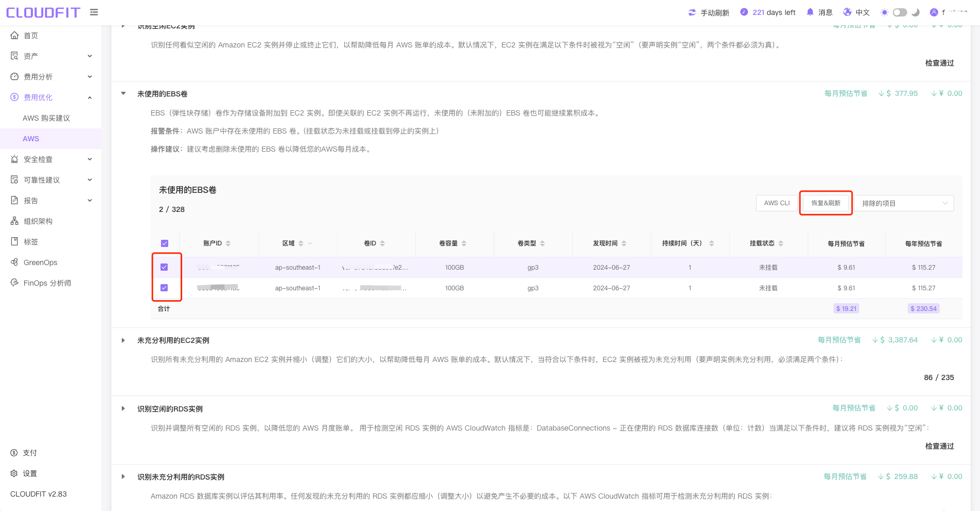Click the AWS CLI button
The width and height of the screenshot is (980, 511).
pyautogui.click(x=777, y=203)
